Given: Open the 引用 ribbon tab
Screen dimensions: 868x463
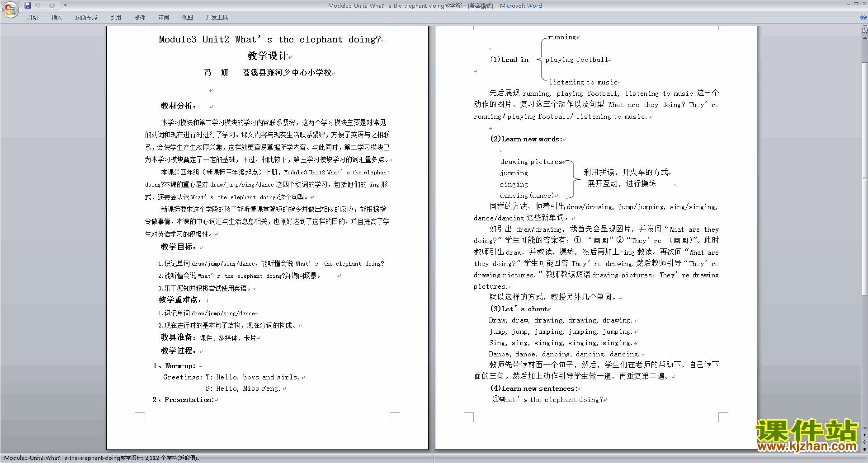Looking at the screenshot, I should click(x=115, y=17).
